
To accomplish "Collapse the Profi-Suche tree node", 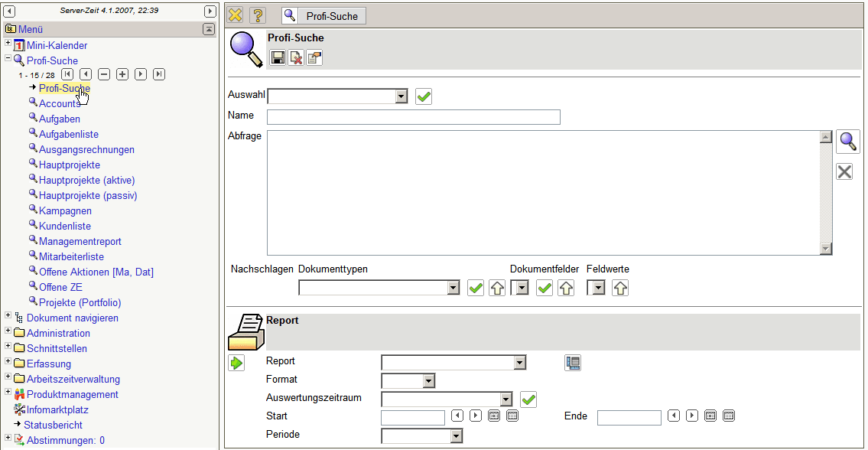I will click(8, 59).
